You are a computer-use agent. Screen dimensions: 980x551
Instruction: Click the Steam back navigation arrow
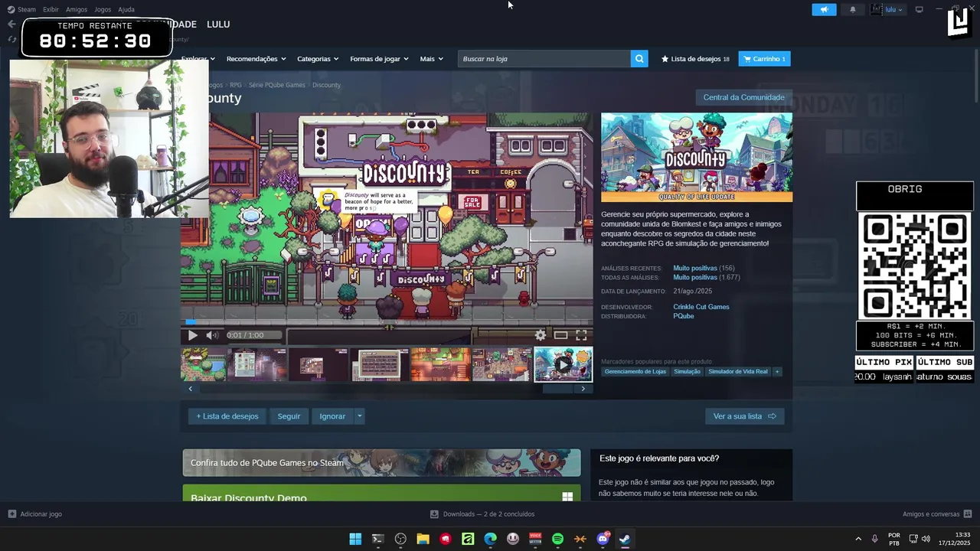coord(11,24)
